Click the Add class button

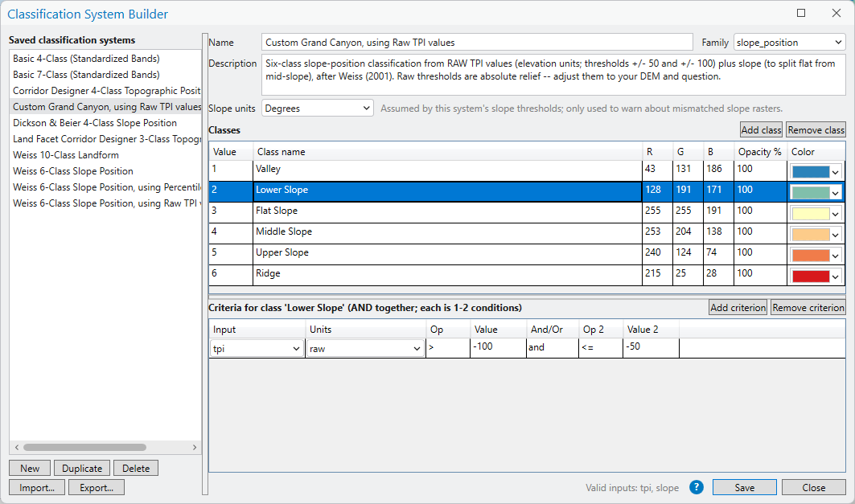761,129
